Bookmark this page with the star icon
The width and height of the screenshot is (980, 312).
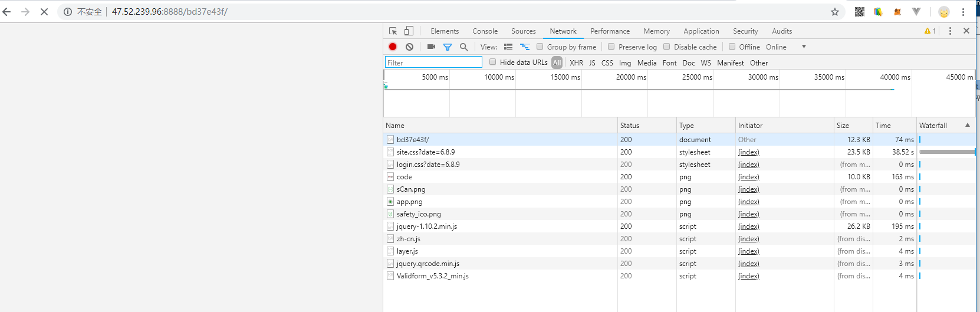[835, 12]
